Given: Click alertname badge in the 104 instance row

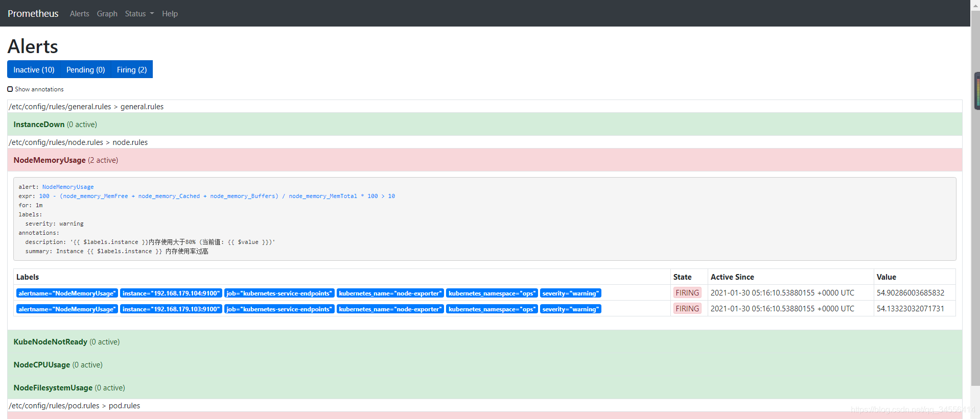Looking at the screenshot, I should (67, 293).
